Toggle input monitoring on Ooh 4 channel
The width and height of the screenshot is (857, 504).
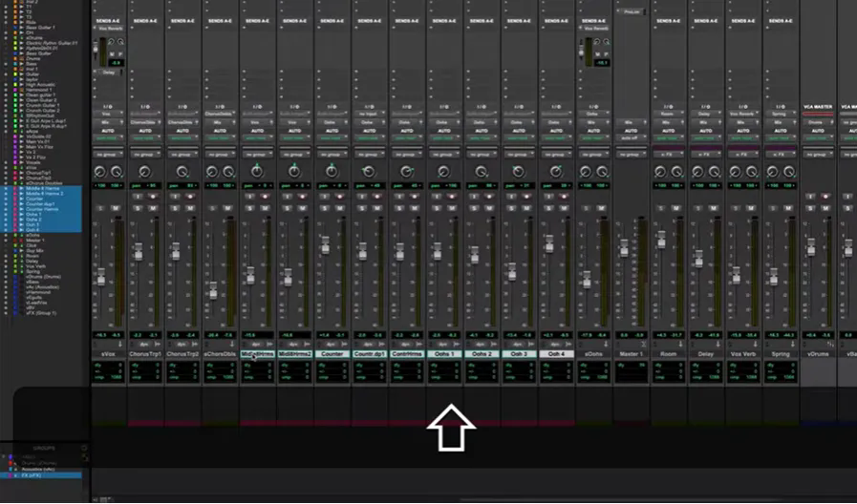(548, 197)
